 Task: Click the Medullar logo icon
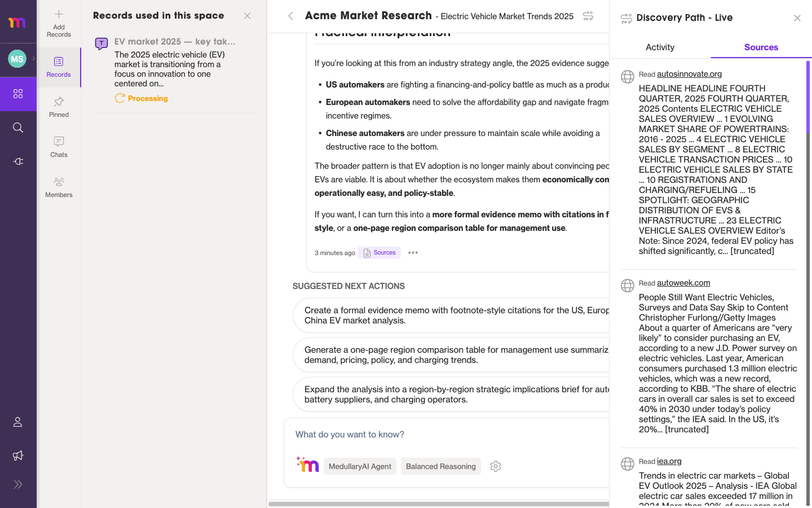tap(17, 22)
